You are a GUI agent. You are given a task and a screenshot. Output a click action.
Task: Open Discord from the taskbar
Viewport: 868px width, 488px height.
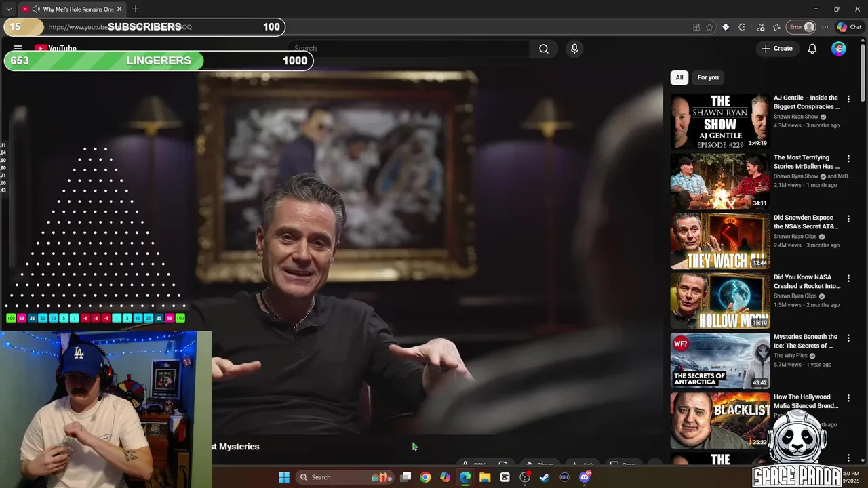point(585,477)
